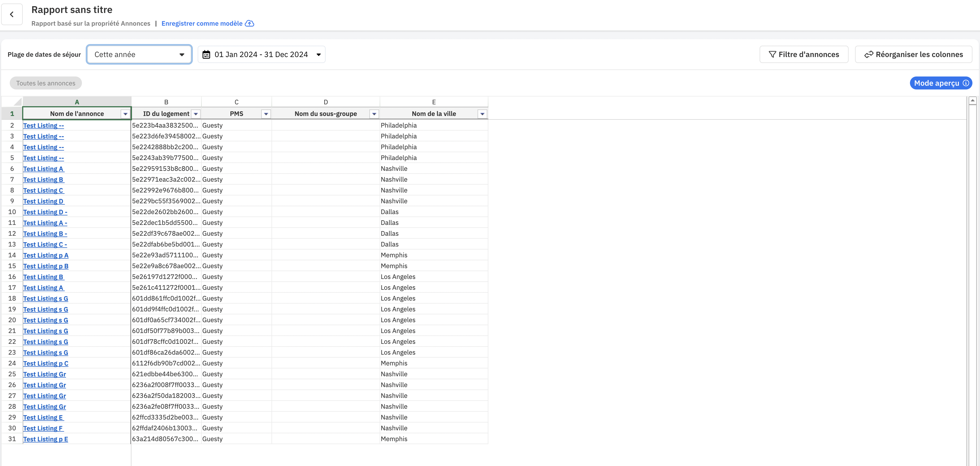Click the Nashville cell in row 7
Screen dimensions: 980x466
(434, 179)
